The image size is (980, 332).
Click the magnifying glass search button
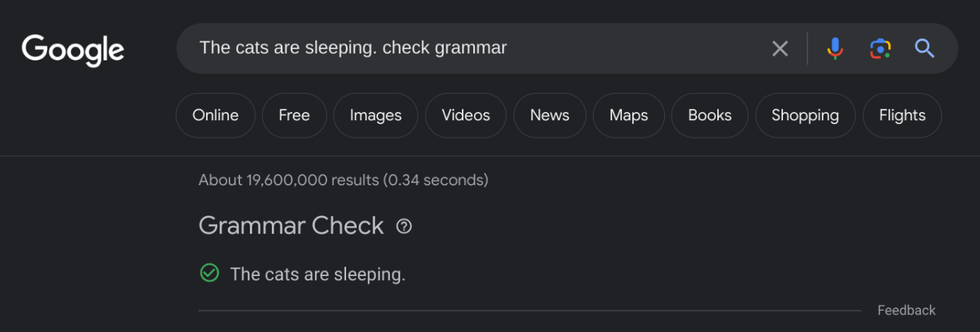(924, 48)
